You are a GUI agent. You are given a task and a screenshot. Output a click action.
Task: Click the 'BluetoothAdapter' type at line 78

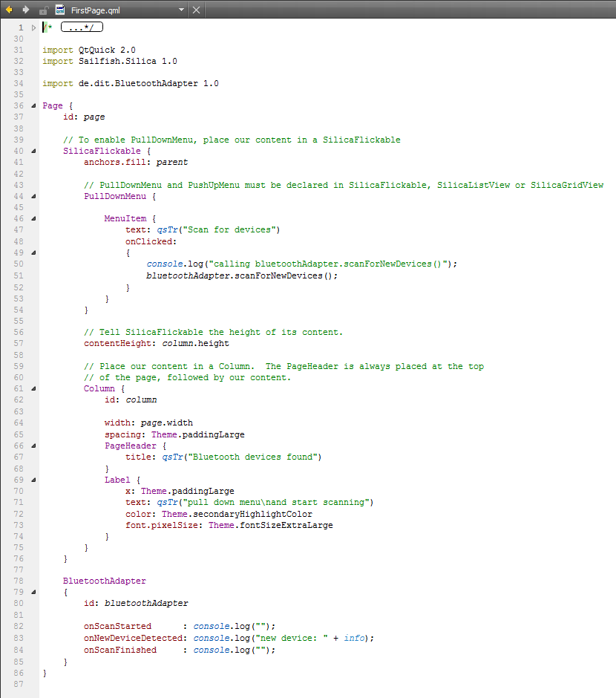click(105, 581)
